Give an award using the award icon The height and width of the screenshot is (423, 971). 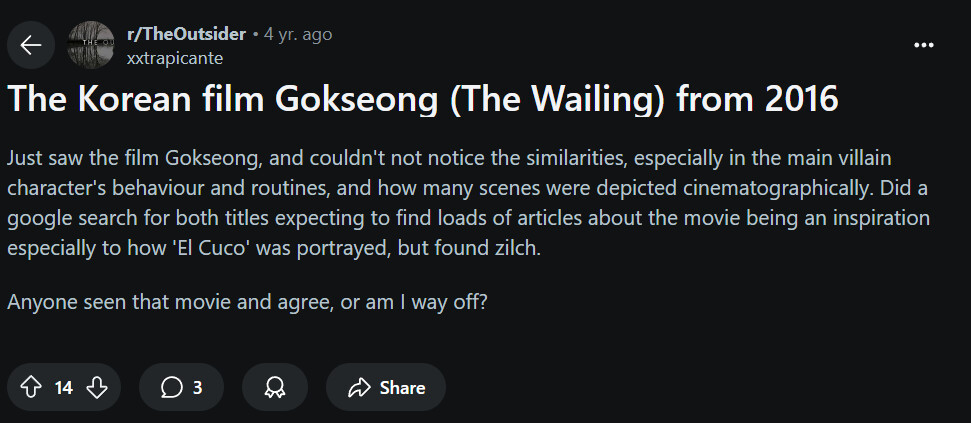[275, 388]
